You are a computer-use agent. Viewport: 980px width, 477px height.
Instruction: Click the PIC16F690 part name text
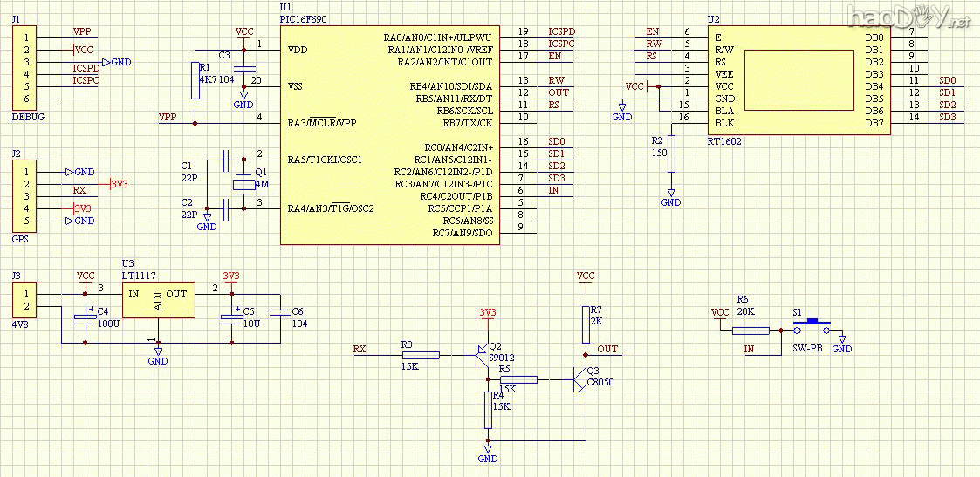305,18
